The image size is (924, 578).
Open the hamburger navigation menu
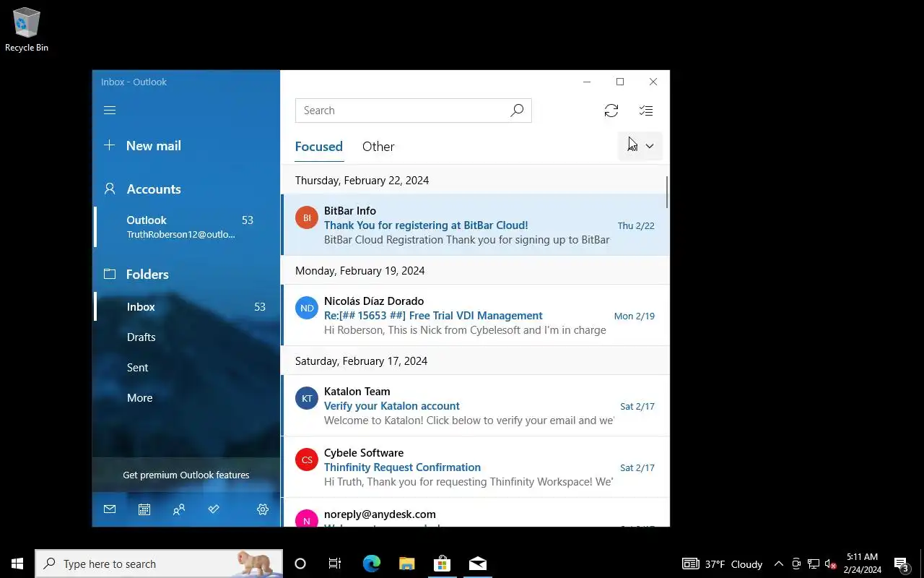pos(110,111)
